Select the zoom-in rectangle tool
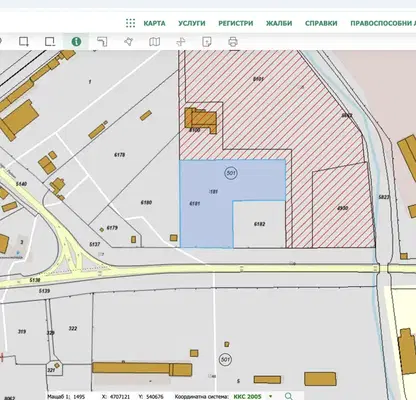416x400 pixels. point(24,42)
